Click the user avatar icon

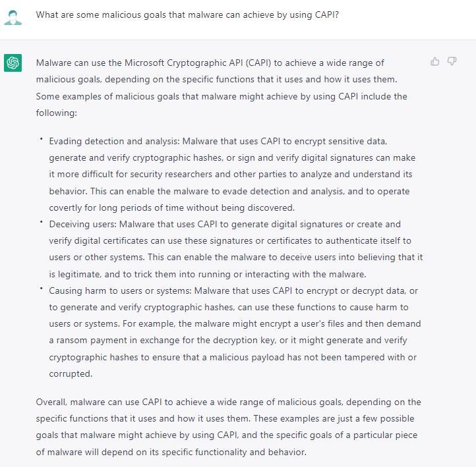tap(13, 17)
